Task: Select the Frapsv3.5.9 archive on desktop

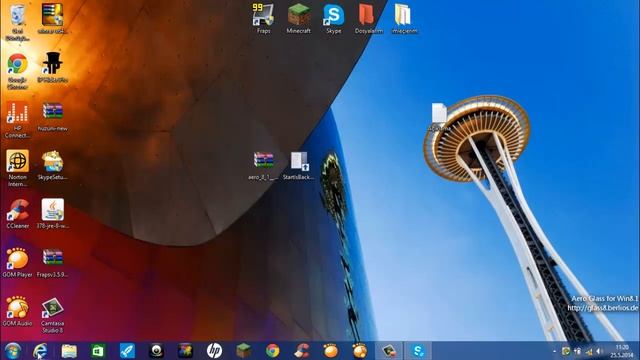Action: [x=52, y=262]
